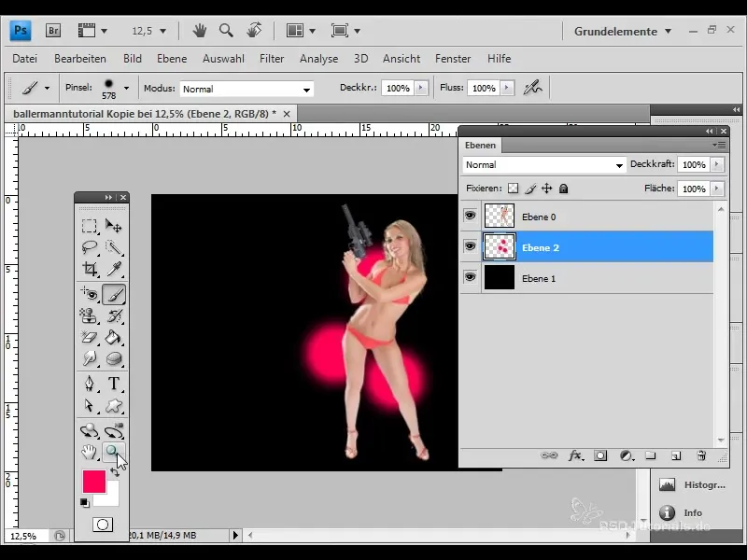Open the Datei menu
This screenshot has height=560, width=747.
[25, 59]
